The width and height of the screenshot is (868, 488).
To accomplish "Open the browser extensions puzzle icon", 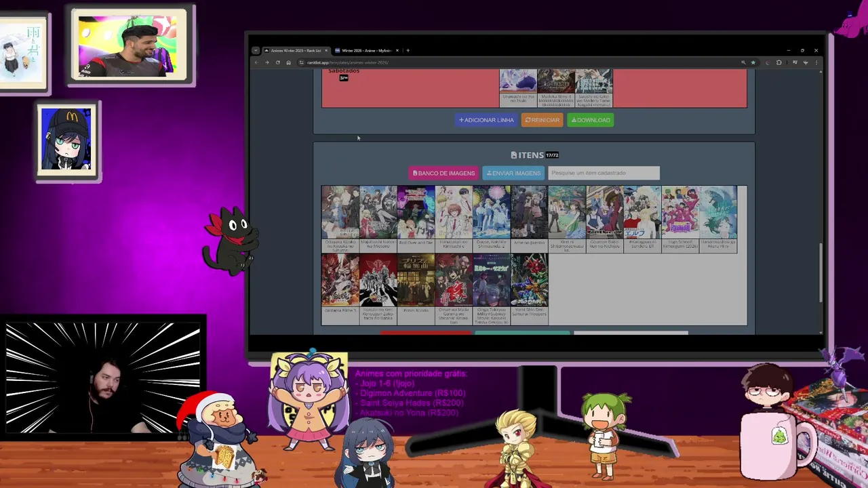I will [778, 62].
